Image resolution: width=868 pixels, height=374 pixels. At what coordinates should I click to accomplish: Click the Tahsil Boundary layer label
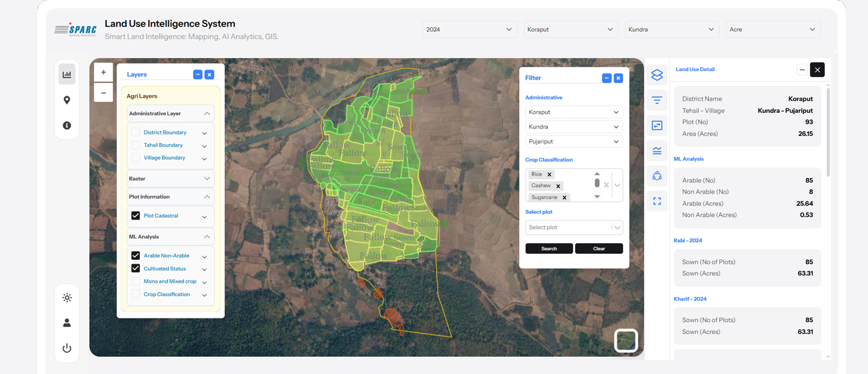pyautogui.click(x=163, y=145)
